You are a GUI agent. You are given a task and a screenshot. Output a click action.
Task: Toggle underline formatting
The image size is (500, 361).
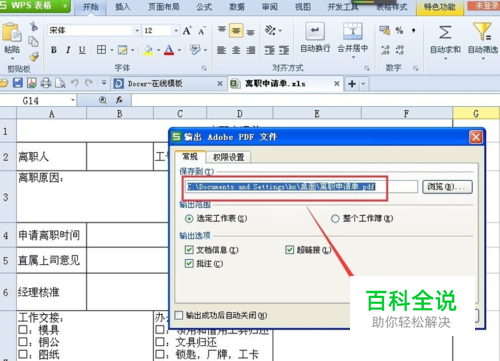82,50
